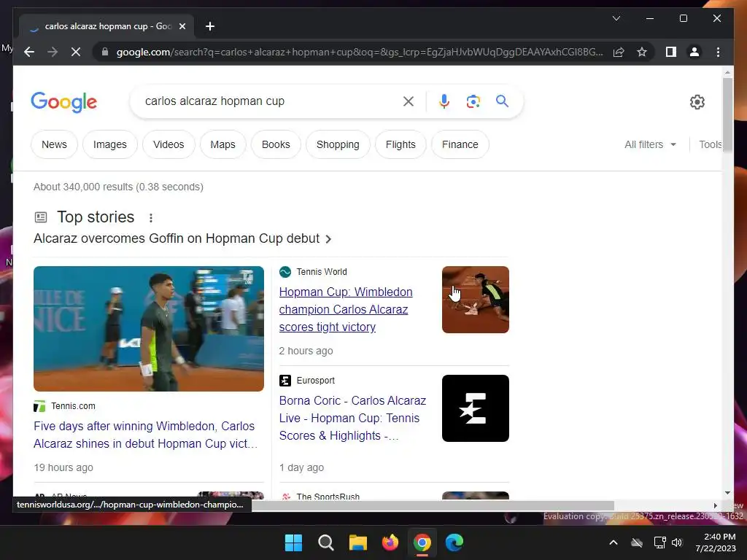
Task: Open Windows taskbar search
Action: click(x=326, y=542)
